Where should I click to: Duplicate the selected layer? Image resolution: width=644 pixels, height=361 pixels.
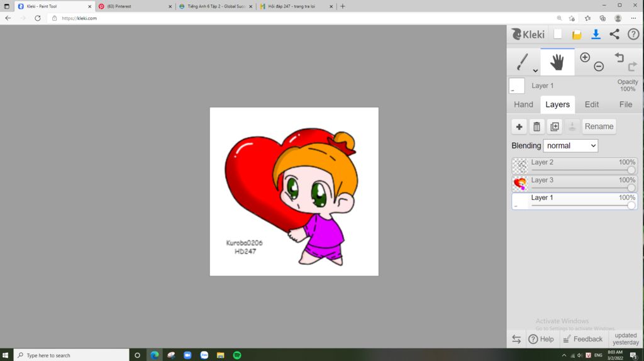(x=555, y=126)
